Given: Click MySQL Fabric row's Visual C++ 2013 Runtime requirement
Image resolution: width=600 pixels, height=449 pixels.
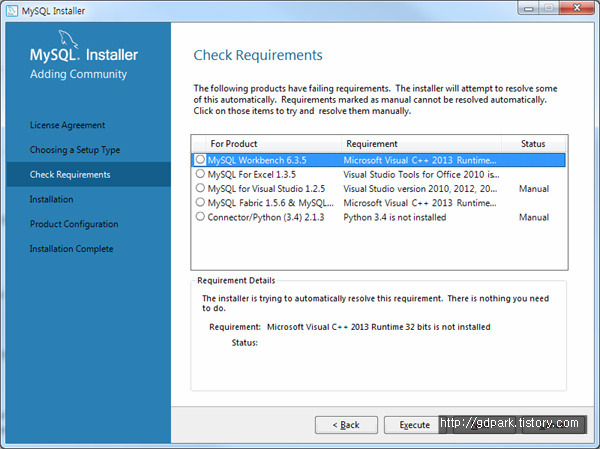Looking at the screenshot, I should coord(420,203).
